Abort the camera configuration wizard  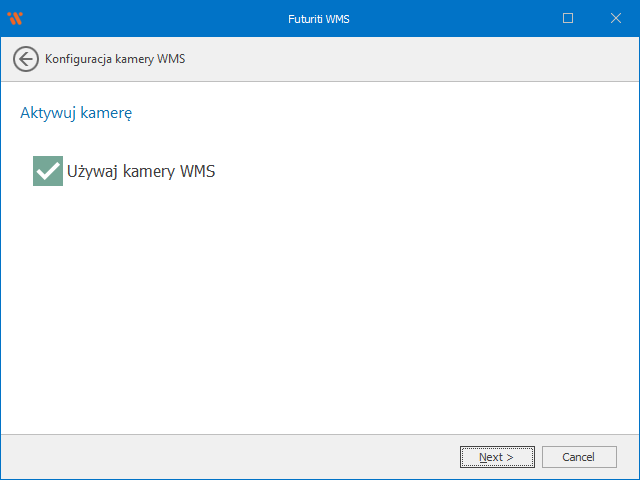pyautogui.click(x=578, y=457)
